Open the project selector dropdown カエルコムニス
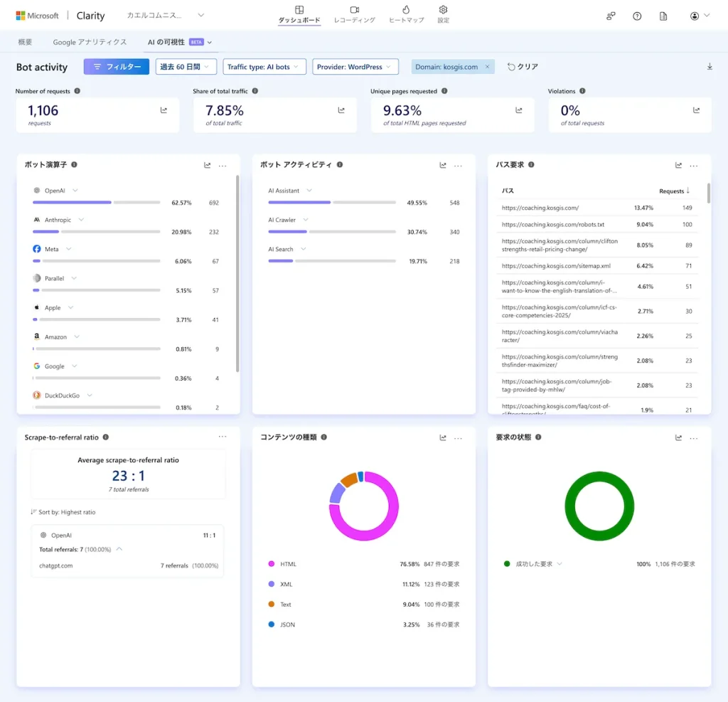Viewport: 728px width, 702px height. point(165,16)
